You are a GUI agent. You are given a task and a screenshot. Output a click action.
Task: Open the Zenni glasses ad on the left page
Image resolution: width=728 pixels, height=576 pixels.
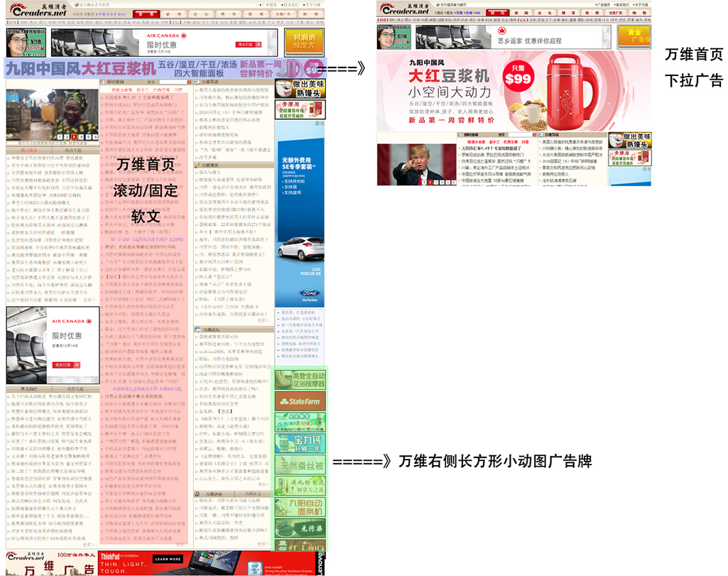pyautogui.click(x=26, y=43)
